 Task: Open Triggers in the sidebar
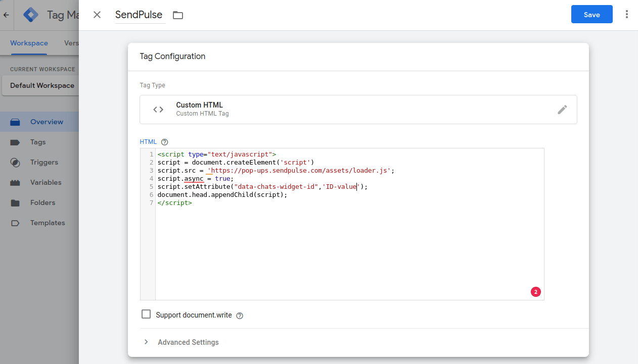pos(44,163)
